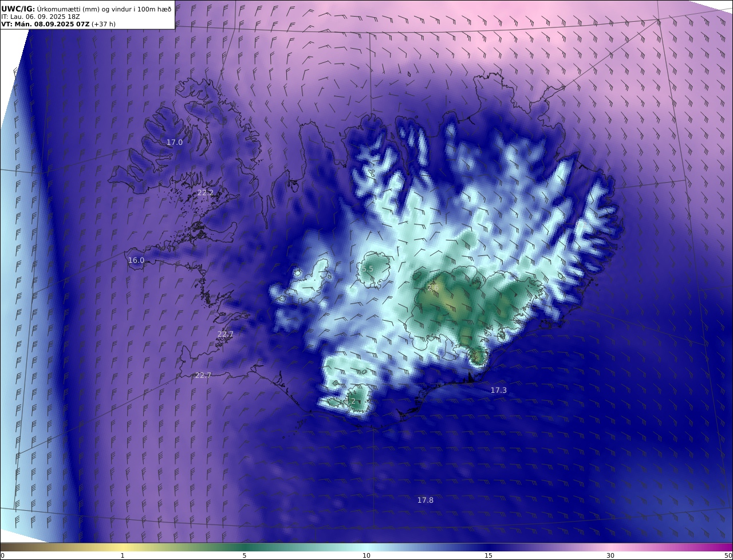This screenshot has width=733, height=560.
Task: Click the 22.2 value label on the map
Action: pyautogui.click(x=205, y=193)
